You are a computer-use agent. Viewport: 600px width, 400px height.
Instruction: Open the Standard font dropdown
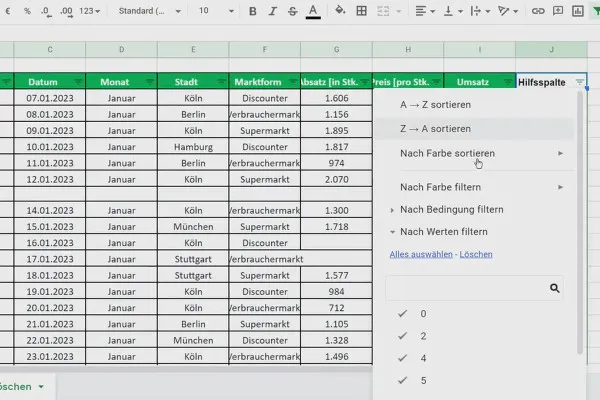(x=149, y=11)
